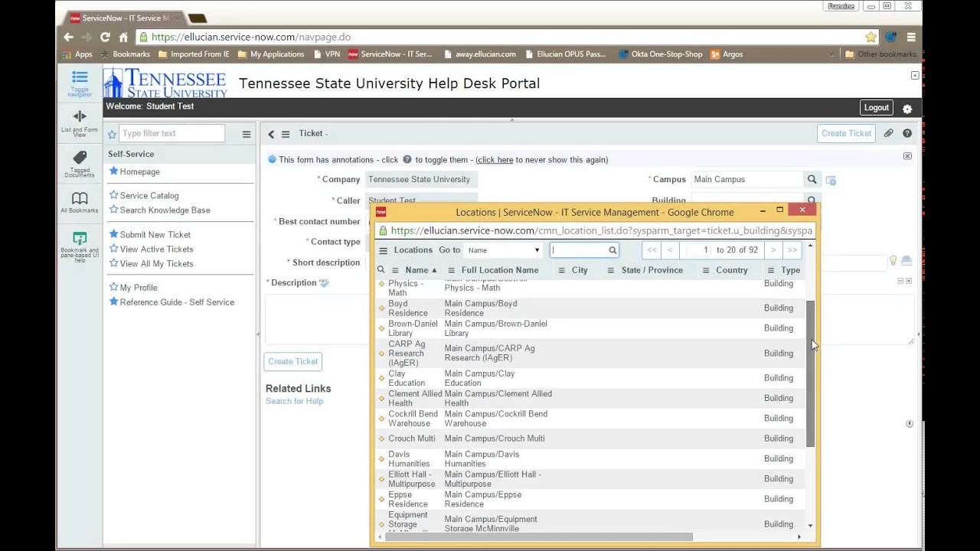Screen dimensions: 980x551
Task: Click the search magnifier in the Locations search box
Action: coord(612,250)
